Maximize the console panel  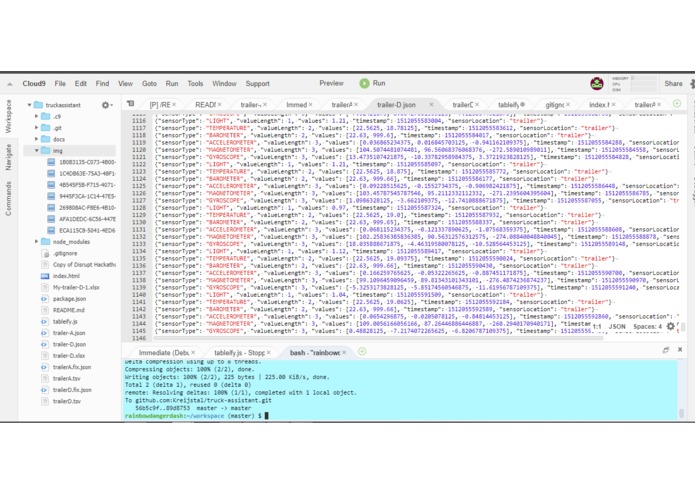click(x=665, y=350)
